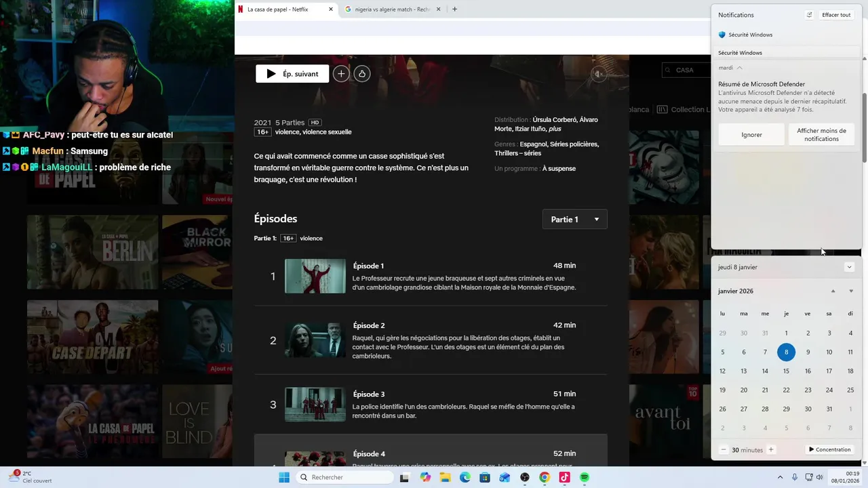Image resolution: width=868 pixels, height=488 pixels.
Task: Start a Concentration focus session
Action: pyautogui.click(x=829, y=450)
